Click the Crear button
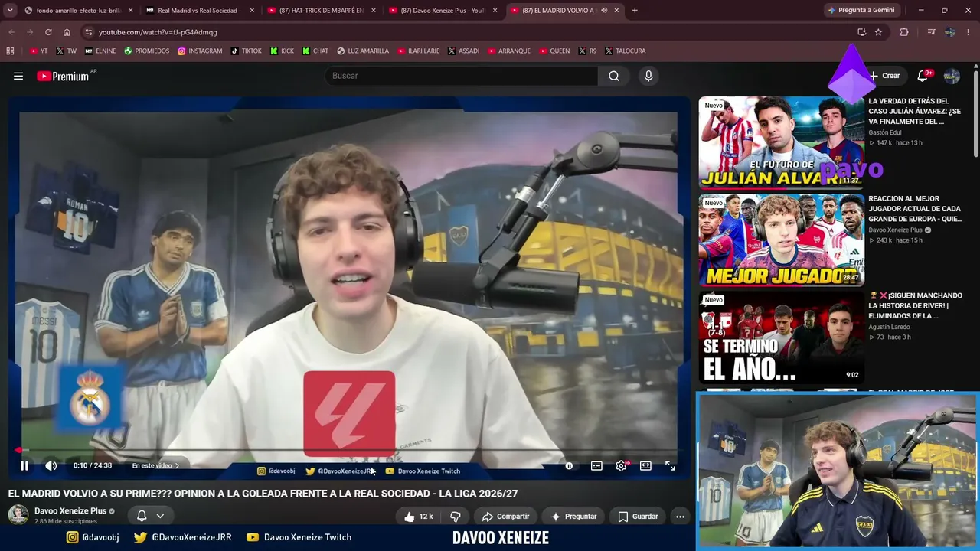980x551 pixels. (x=884, y=76)
